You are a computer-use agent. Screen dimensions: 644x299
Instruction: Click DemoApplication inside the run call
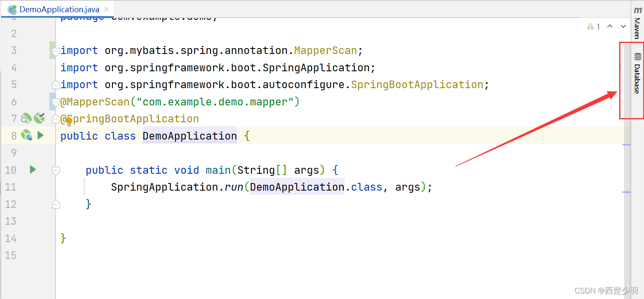point(297,187)
